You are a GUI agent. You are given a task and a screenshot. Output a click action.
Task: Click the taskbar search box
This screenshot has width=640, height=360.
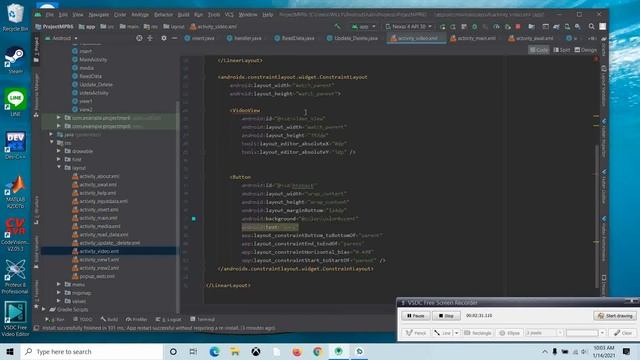click(x=92, y=351)
